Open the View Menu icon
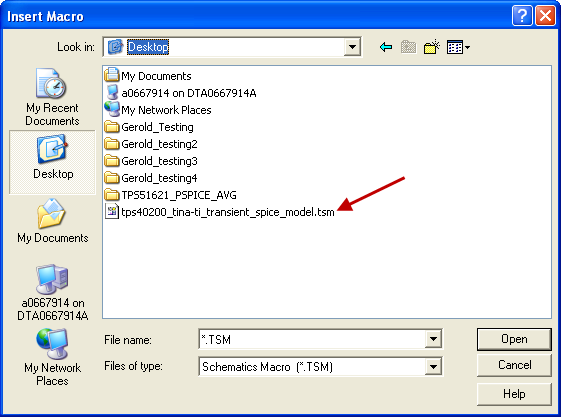Image resolution: width=561 pixels, height=417 pixels. [458, 47]
